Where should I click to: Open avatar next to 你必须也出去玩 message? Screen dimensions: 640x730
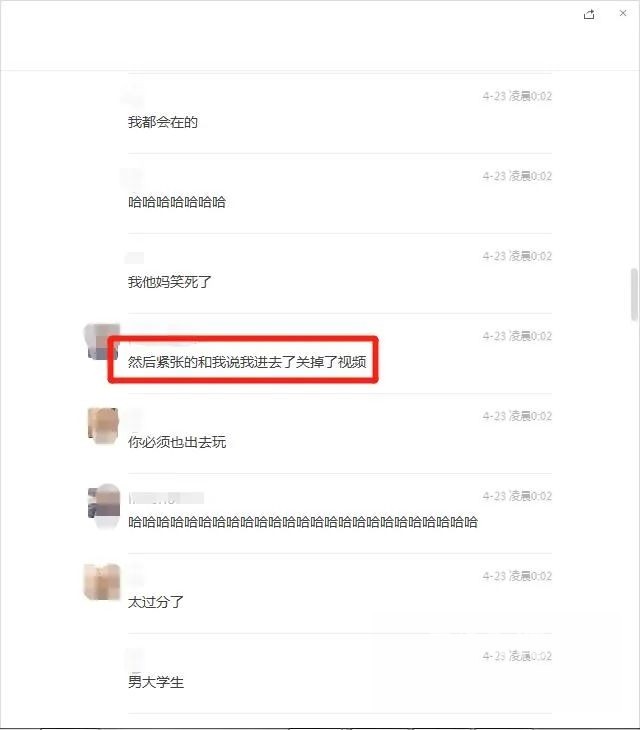tap(102, 426)
